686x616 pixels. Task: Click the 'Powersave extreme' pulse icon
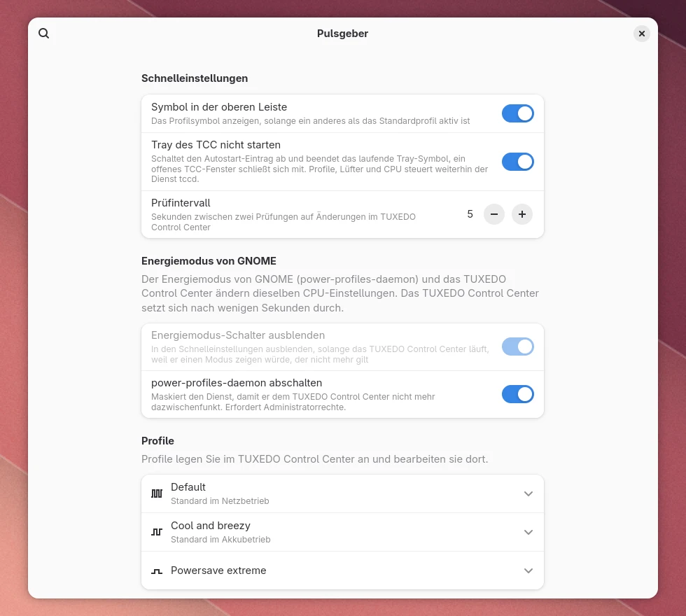[157, 571]
